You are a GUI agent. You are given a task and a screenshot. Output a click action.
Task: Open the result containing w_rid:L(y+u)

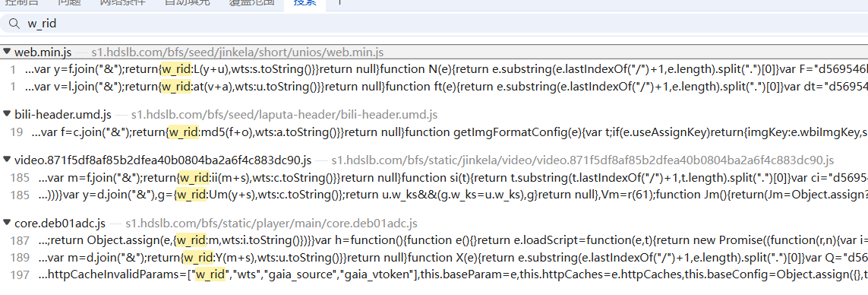[x=447, y=71]
